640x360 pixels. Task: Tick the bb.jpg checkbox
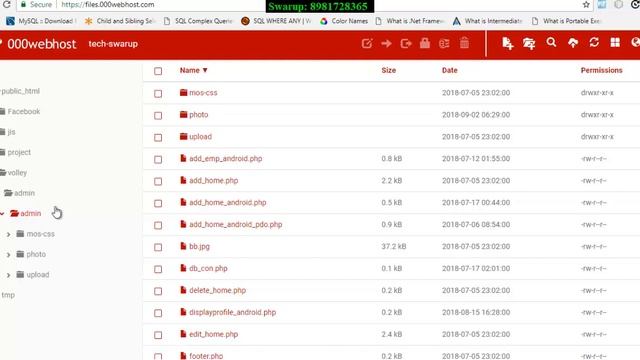pos(158,247)
